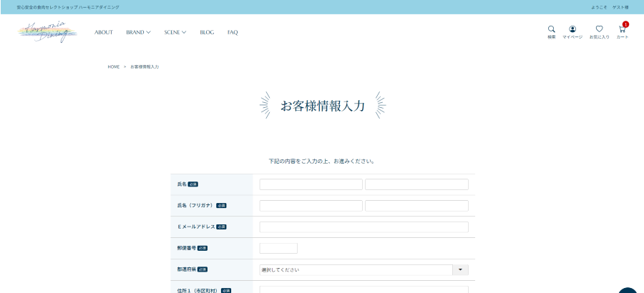Image resolution: width=644 pixels, height=293 pixels.
Task: Open the FAQ menu item
Action: click(233, 32)
